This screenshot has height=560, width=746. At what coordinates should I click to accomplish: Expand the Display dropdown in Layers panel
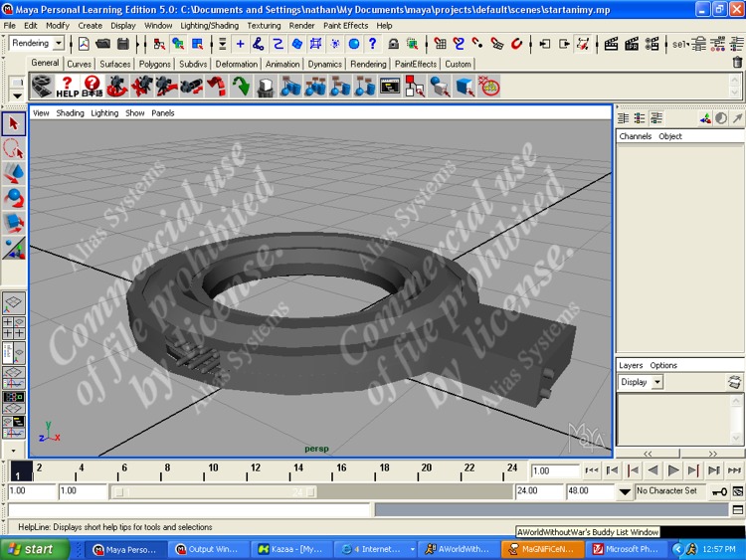click(x=657, y=382)
